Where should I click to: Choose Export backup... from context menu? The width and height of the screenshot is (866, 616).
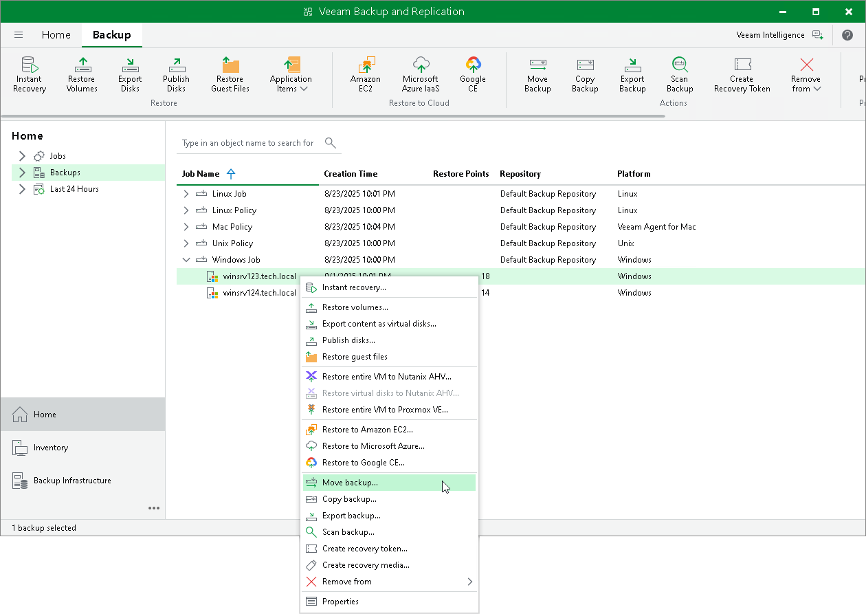click(x=390, y=516)
